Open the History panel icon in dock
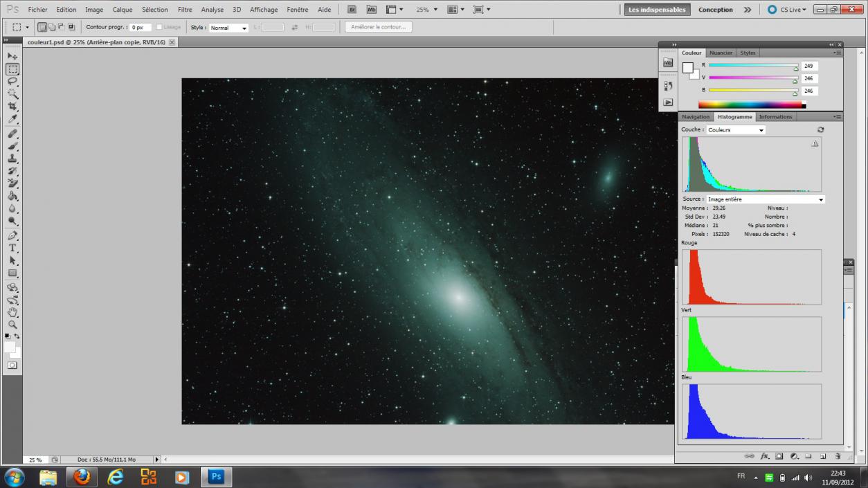 click(x=668, y=86)
